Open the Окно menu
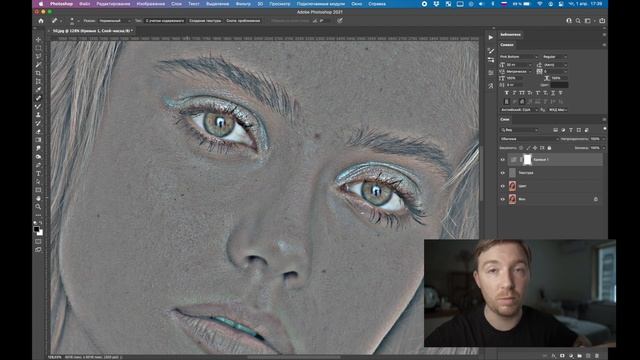 click(356, 4)
